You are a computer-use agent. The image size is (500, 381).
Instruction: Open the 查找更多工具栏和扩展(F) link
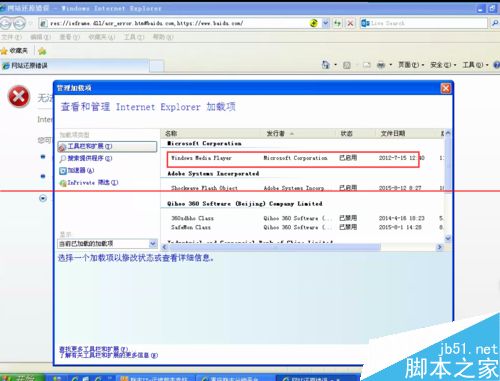93,349
